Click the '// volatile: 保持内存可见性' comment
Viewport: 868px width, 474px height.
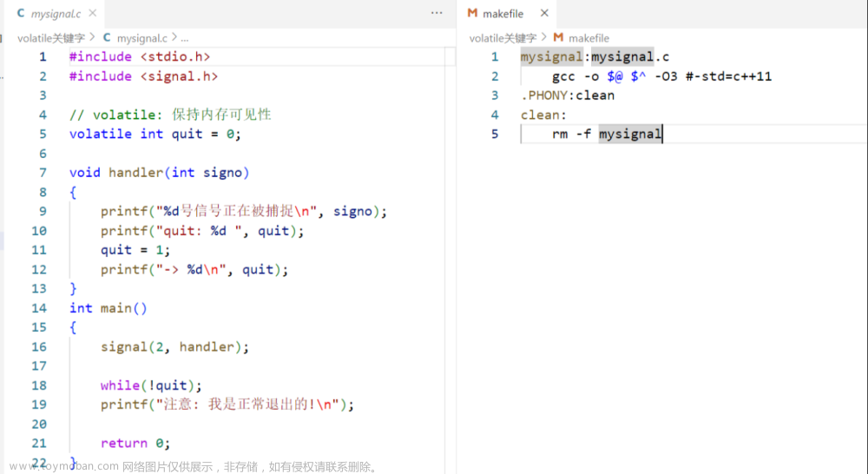pos(170,115)
